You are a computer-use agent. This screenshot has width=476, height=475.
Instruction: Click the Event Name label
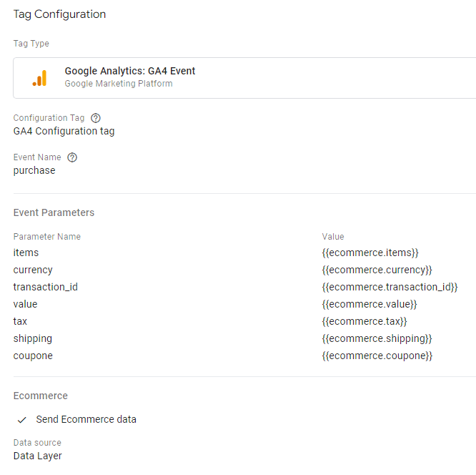[37, 157]
